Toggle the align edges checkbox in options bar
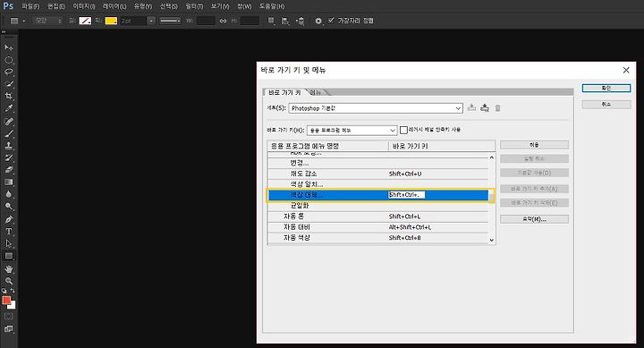Screen dimensions: 644x348 pyautogui.click(x=331, y=21)
